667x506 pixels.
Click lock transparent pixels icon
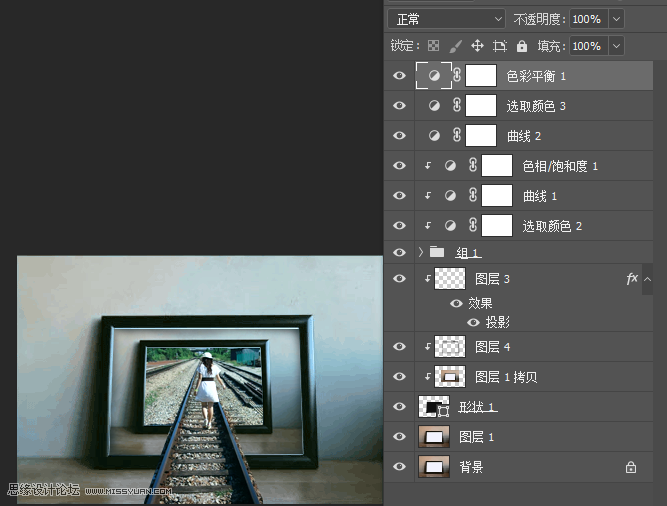coord(433,46)
